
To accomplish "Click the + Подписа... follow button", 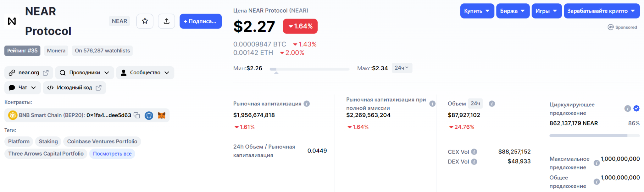I will pos(201,21).
